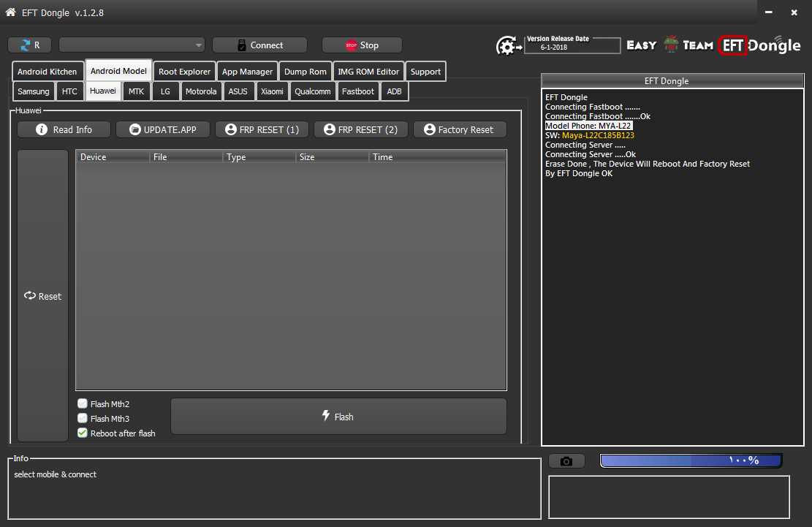Click the home icon in the title bar

pos(10,12)
